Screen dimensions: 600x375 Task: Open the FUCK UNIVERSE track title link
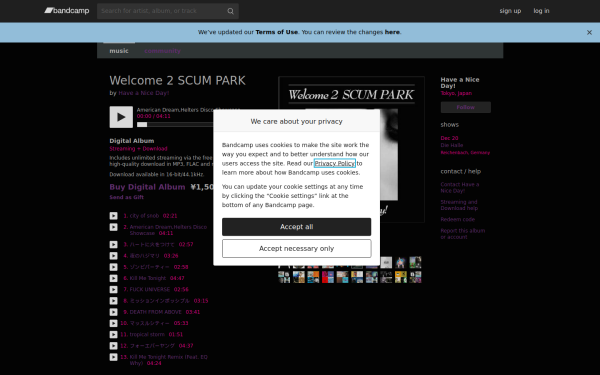coord(150,290)
